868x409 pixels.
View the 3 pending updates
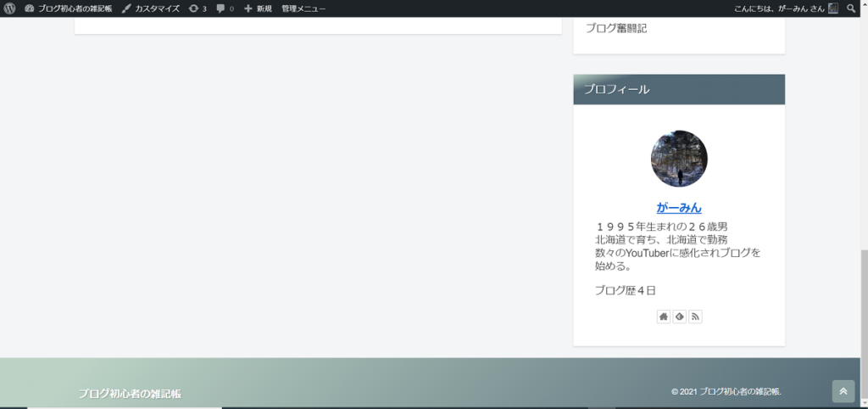click(198, 8)
